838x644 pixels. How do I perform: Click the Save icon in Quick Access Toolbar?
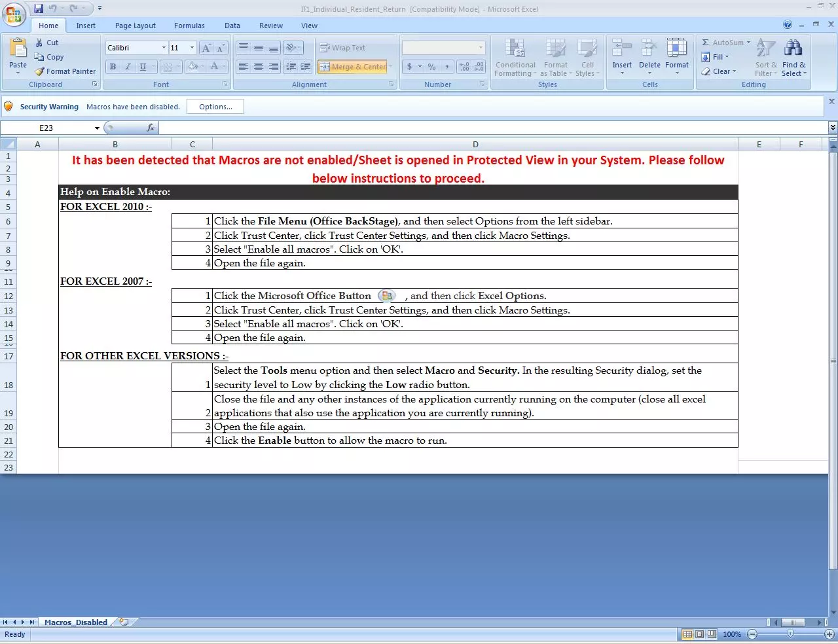coord(39,9)
